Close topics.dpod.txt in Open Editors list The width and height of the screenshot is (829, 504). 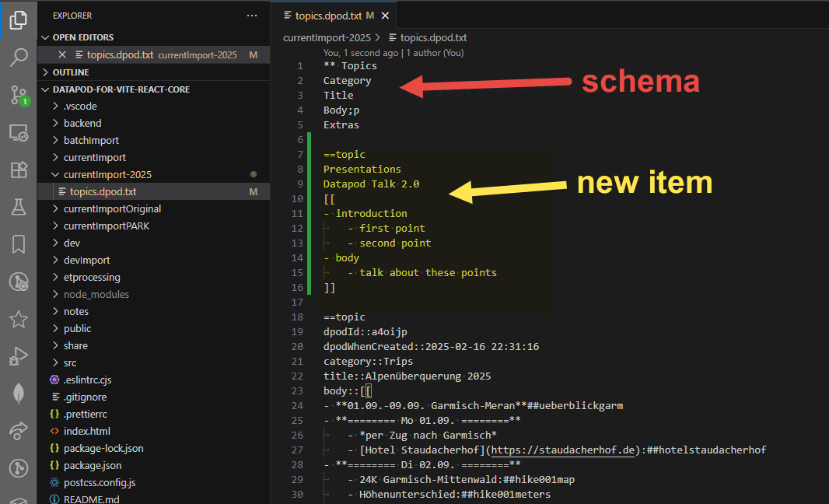(x=62, y=54)
